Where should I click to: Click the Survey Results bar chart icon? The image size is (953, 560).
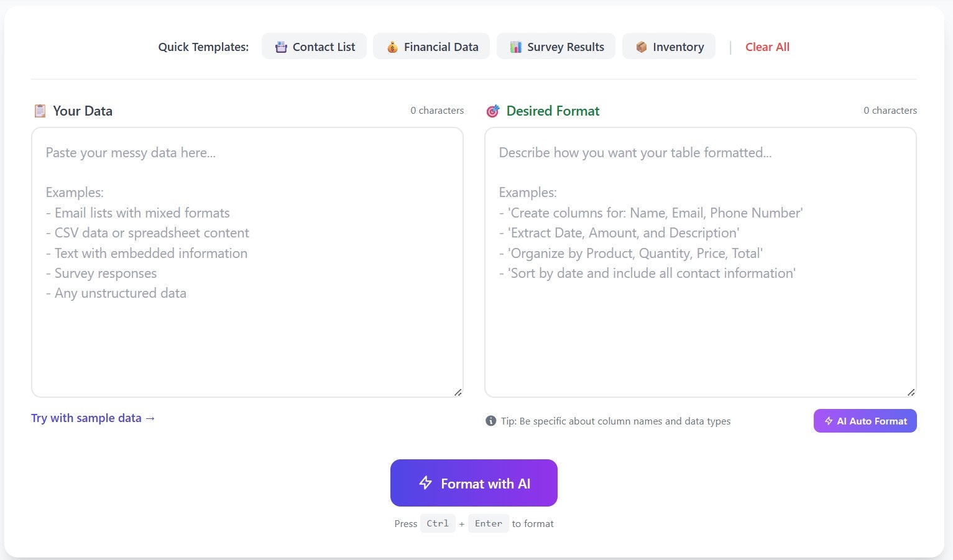516,47
